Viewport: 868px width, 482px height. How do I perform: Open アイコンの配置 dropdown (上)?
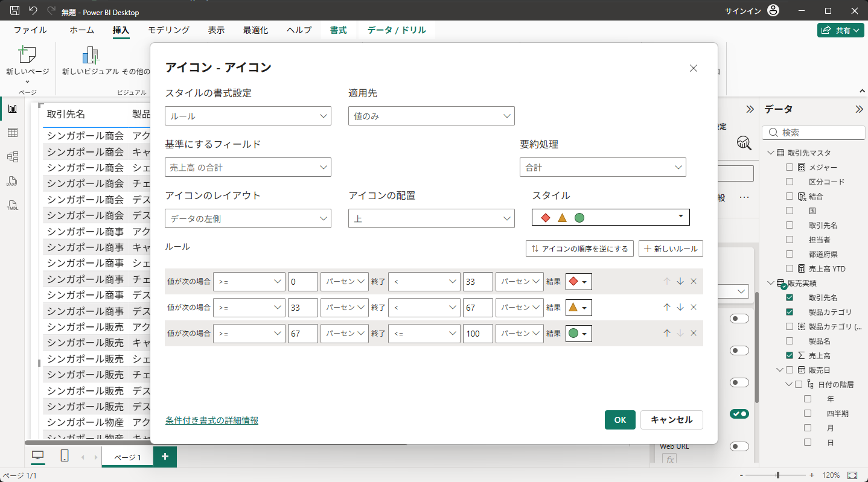click(x=432, y=218)
